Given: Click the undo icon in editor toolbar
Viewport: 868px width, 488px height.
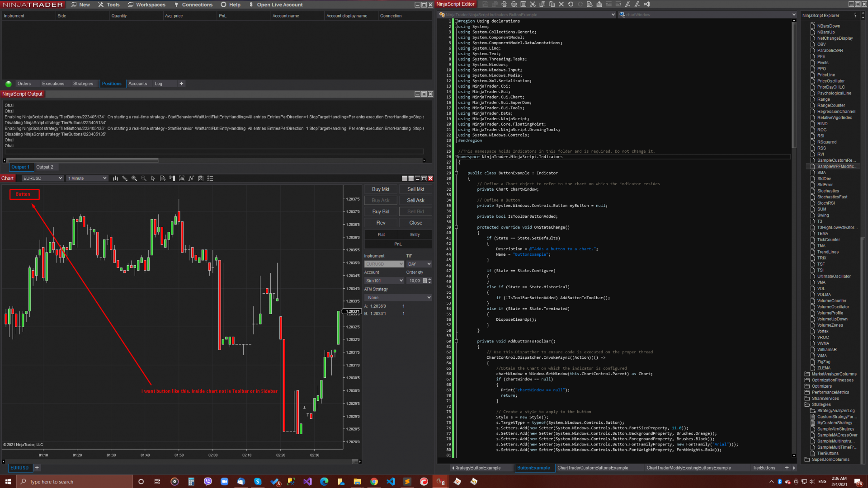Looking at the screenshot, I should [x=571, y=4].
